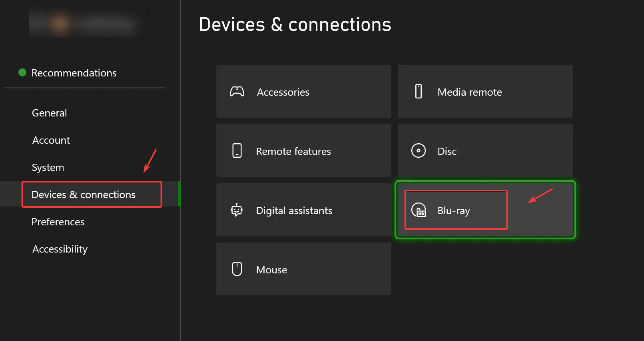Screen dimensions: 644x341
Task: Open Accessibility settings
Action: click(60, 249)
